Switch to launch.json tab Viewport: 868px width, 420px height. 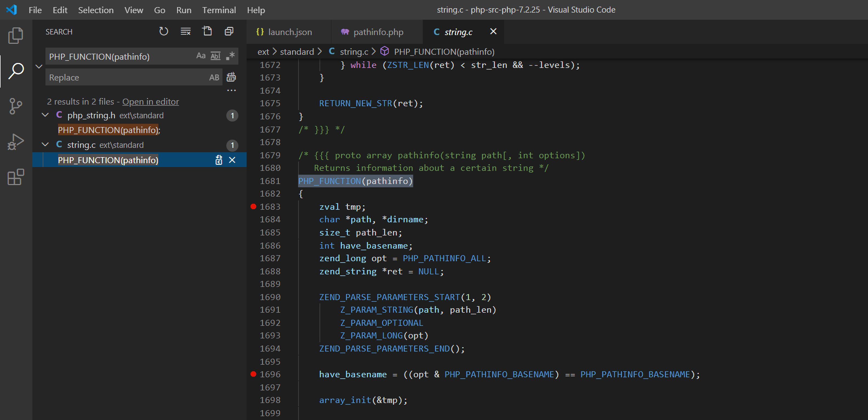coord(289,32)
